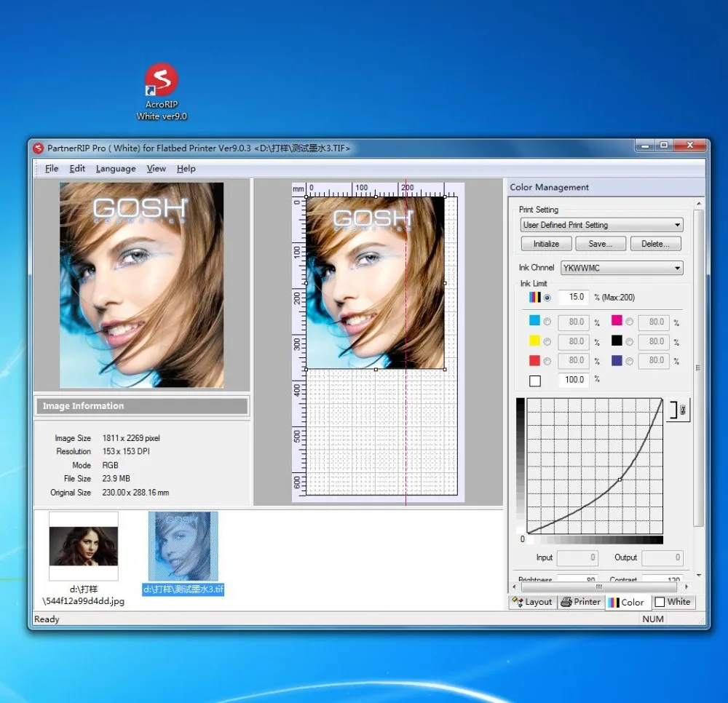
Task: Click the 15.0 total ink limit field
Action: coord(574,297)
